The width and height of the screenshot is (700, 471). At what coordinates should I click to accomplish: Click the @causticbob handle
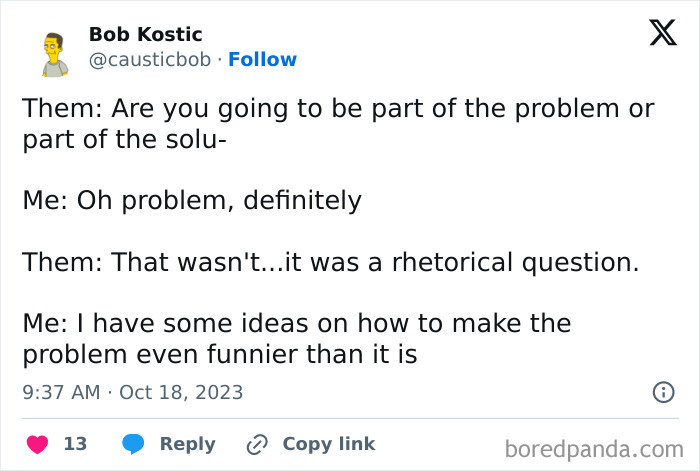(x=150, y=60)
